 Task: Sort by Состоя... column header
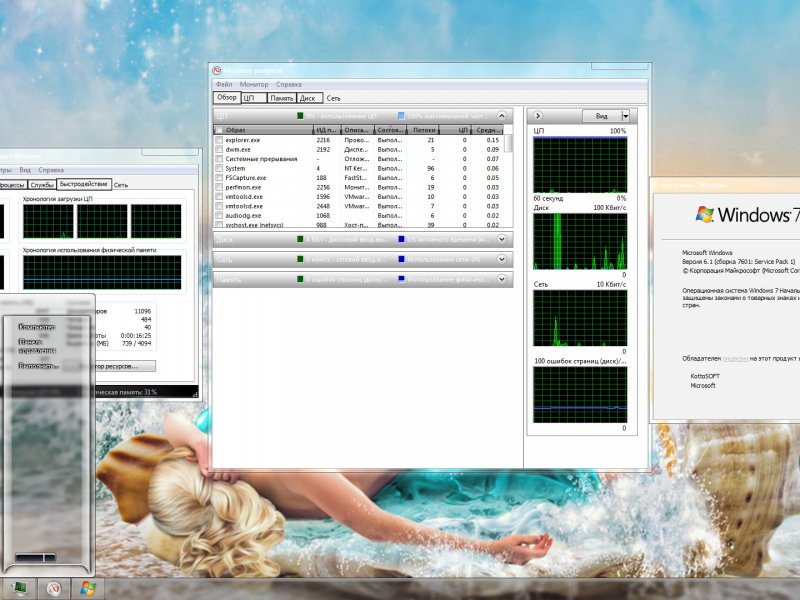(x=390, y=130)
